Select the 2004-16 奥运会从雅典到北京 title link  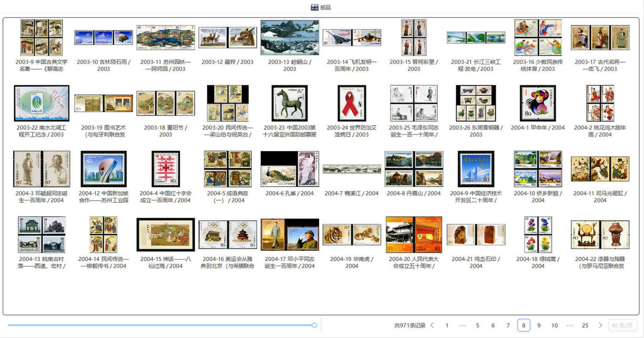pos(227,262)
